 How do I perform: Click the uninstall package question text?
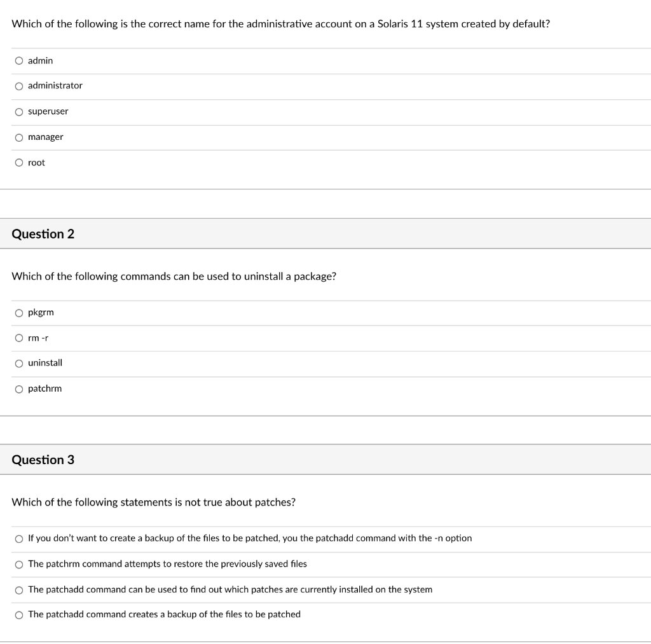click(x=174, y=276)
